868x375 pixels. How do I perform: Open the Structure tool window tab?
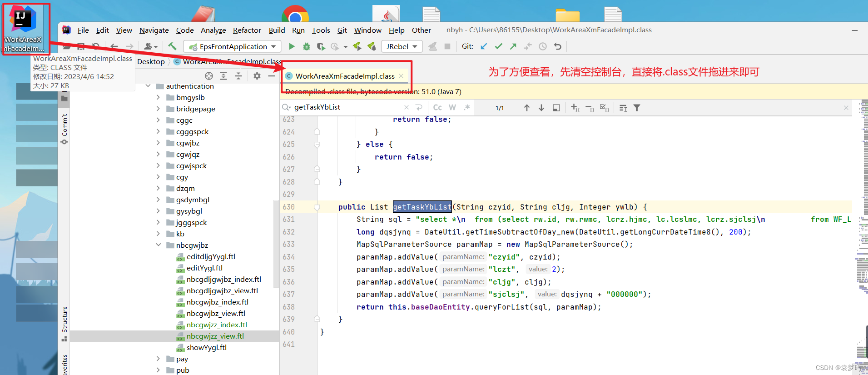(64, 324)
